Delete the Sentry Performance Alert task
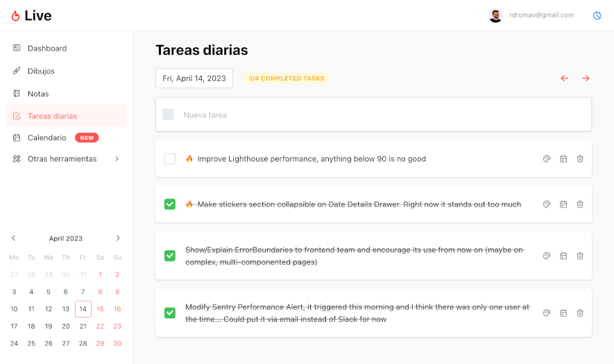 [580, 313]
